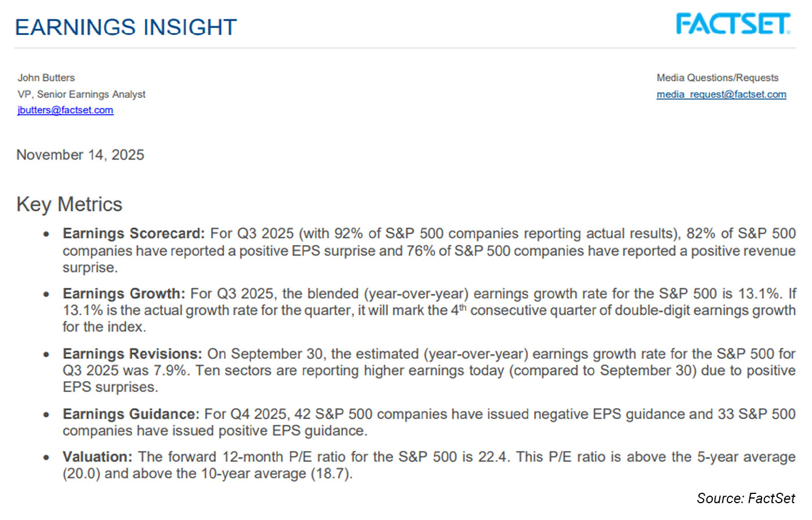Click the EARNINGS INSIGHT title
Viewport: 812px width, 520px height.
pyautogui.click(x=126, y=27)
